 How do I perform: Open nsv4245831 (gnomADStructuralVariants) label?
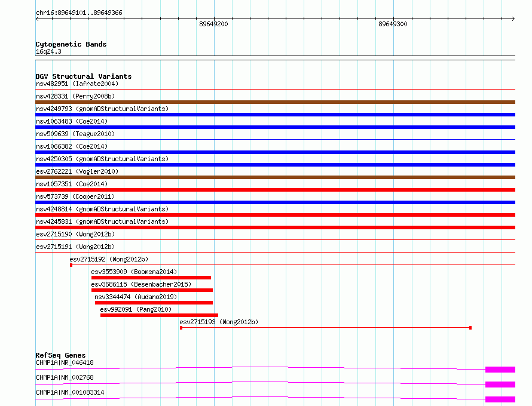click(x=102, y=222)
